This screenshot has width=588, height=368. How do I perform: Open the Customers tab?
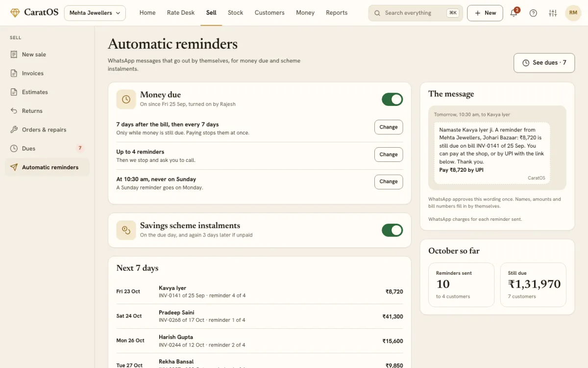pyautogui.click(x=269, y=13)
